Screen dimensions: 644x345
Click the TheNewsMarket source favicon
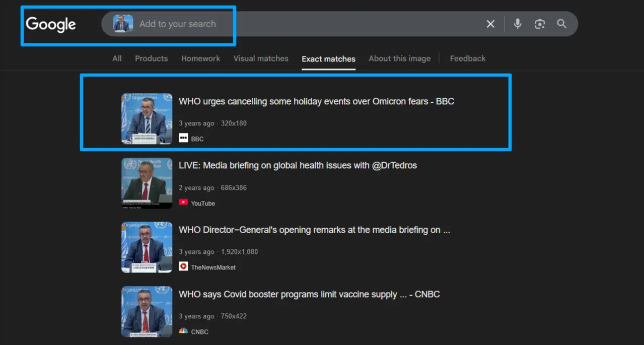183,266
